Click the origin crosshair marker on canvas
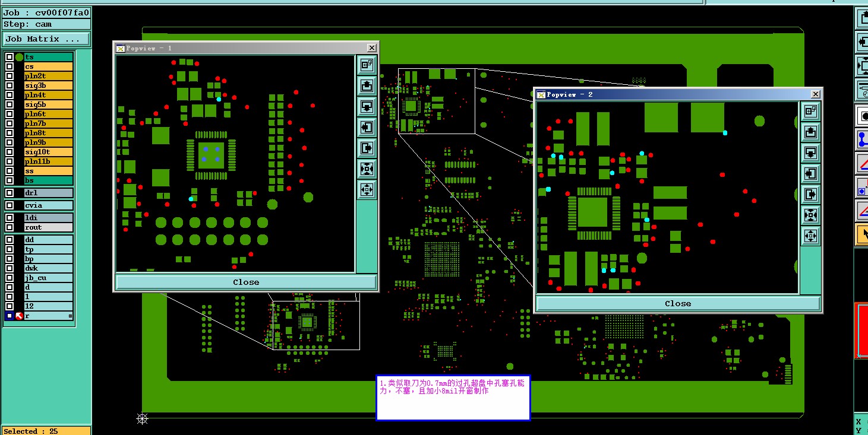Viewport: 868px width, 435px height. (142, 419)
